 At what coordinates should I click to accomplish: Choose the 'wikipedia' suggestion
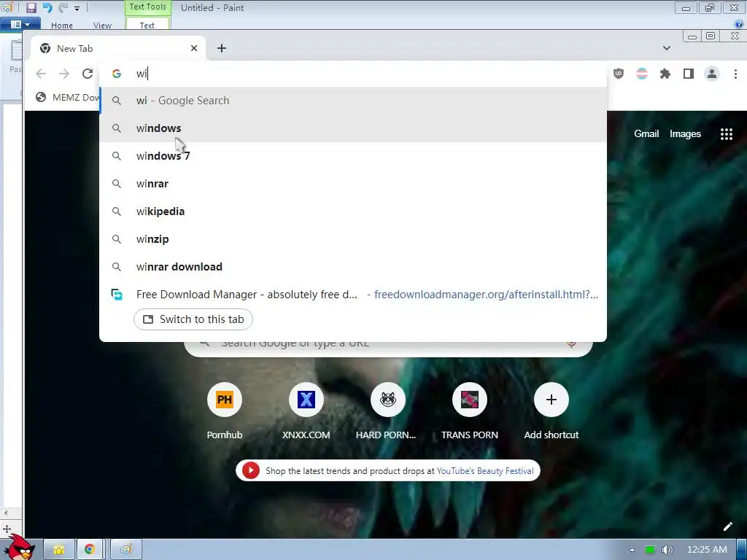pos(353,211)
